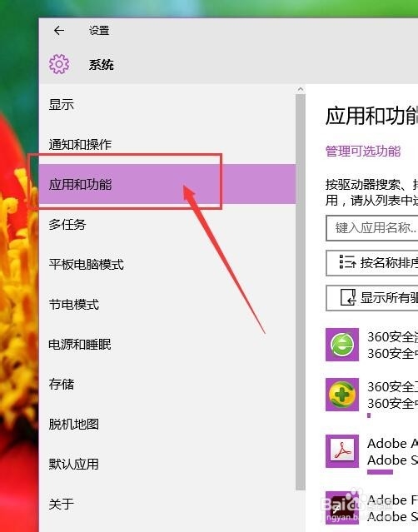Open the 360 Security Browser app icon
Screen dimensions: 418x532
pyautogui.click(x=342, y=345)
